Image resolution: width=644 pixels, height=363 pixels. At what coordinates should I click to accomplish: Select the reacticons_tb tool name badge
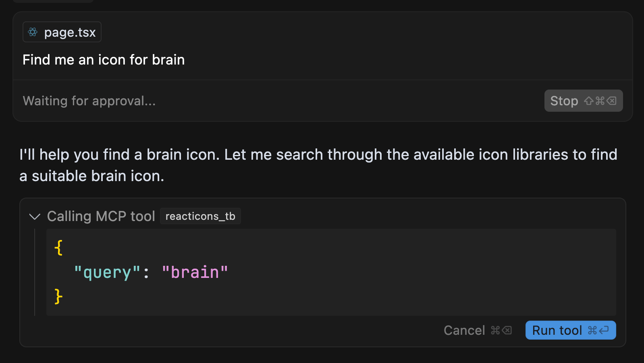coord(200,216)
